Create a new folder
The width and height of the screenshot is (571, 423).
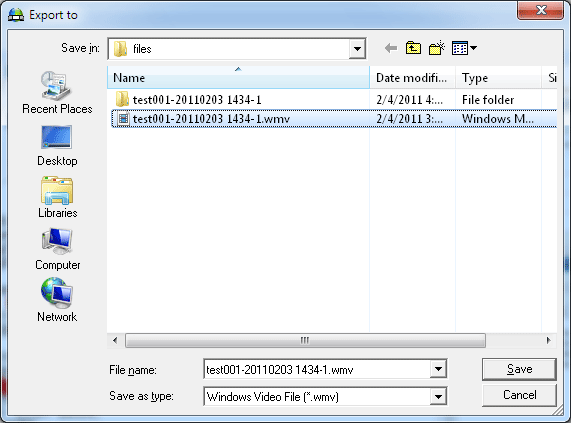click(437, 48)
